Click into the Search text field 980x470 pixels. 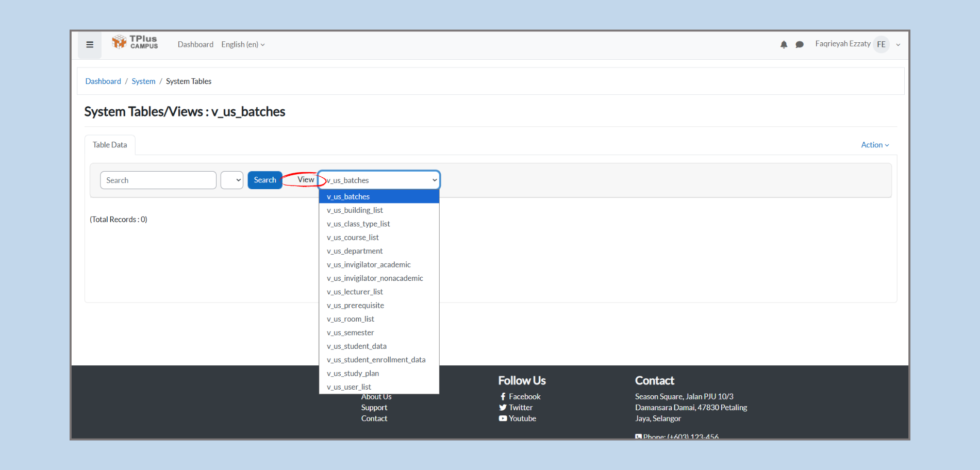click(158, 180)
